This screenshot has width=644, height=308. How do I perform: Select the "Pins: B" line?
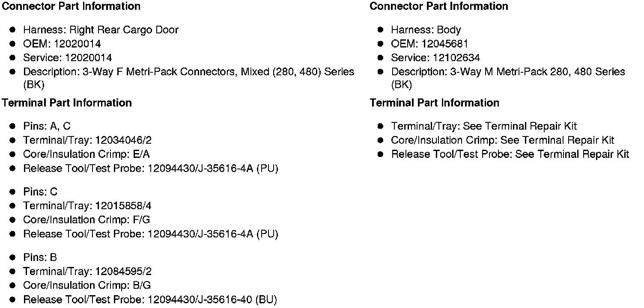click(x=40, y=258)
